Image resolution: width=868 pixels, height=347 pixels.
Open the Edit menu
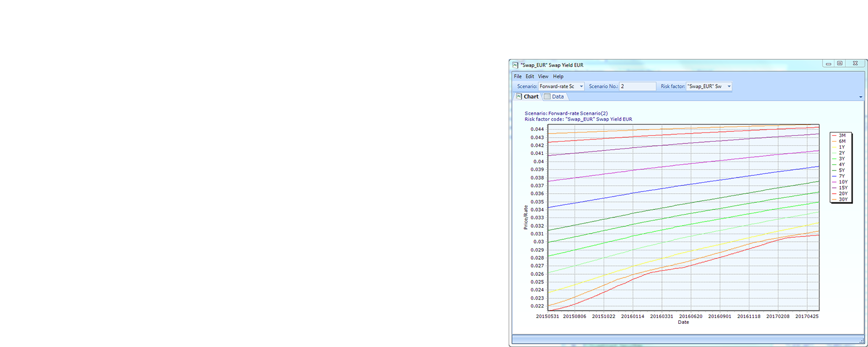pyautogui.click(x=529, y=76)
